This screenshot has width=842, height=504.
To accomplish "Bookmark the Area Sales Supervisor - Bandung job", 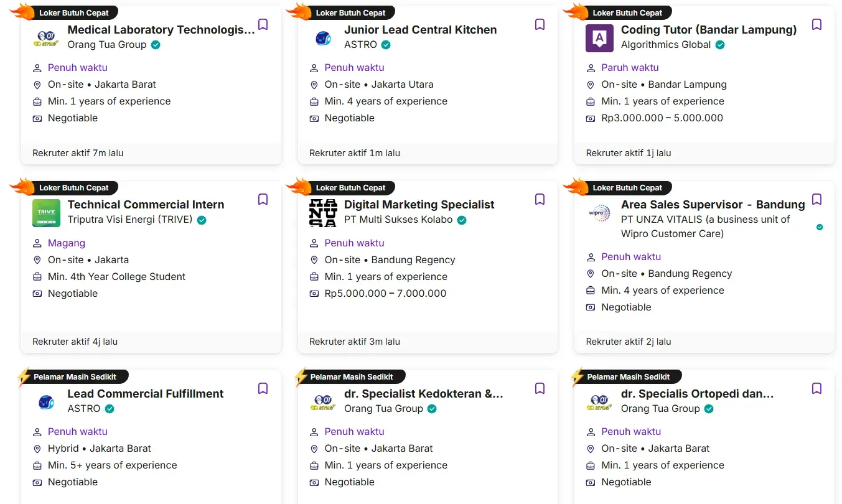I will point(816,200).
